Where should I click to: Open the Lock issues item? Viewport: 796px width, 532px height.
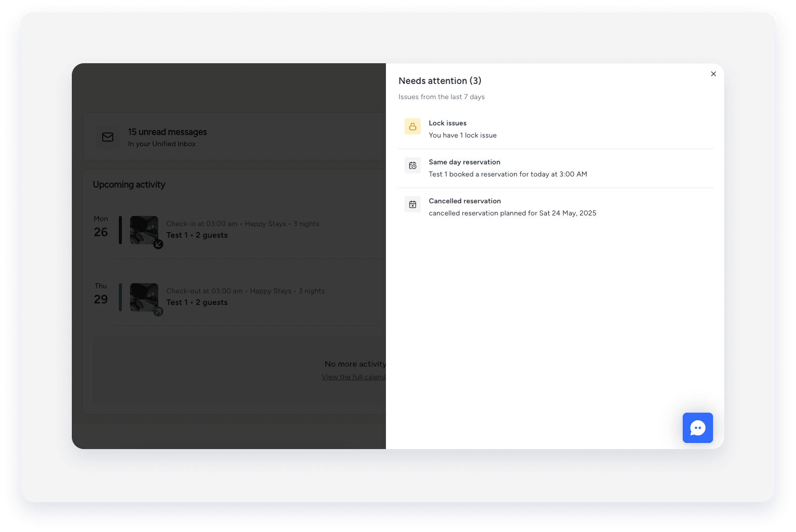(x=556, y=129)
